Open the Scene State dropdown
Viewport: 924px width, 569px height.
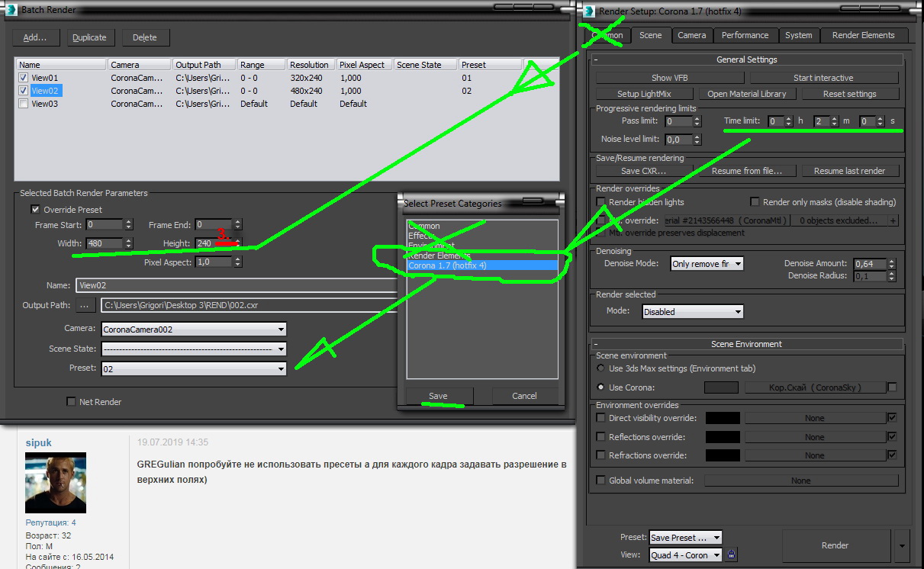coord(194,349)
